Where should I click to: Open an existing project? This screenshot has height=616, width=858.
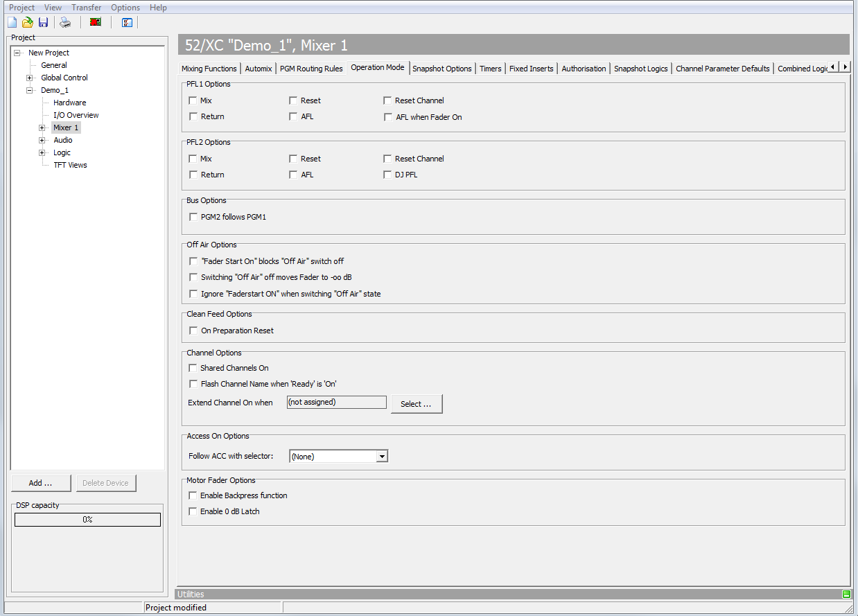click(x=27, y=21)
